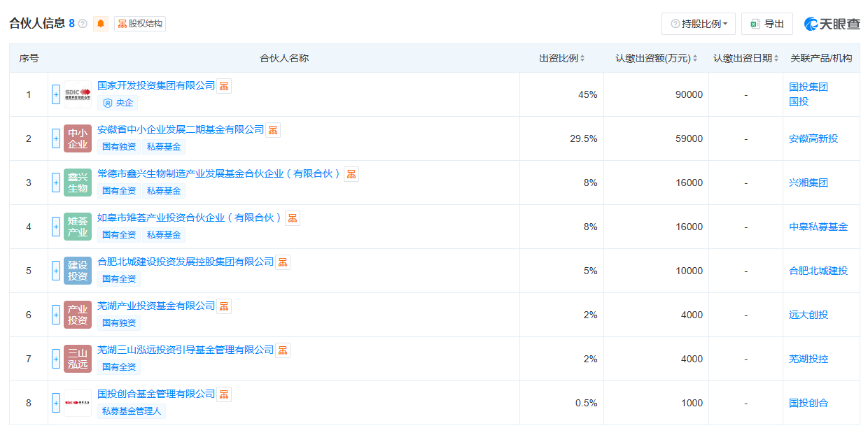The image size is (868, 435).
Task: Open related product 国投集团
Action: pos(808,87)
